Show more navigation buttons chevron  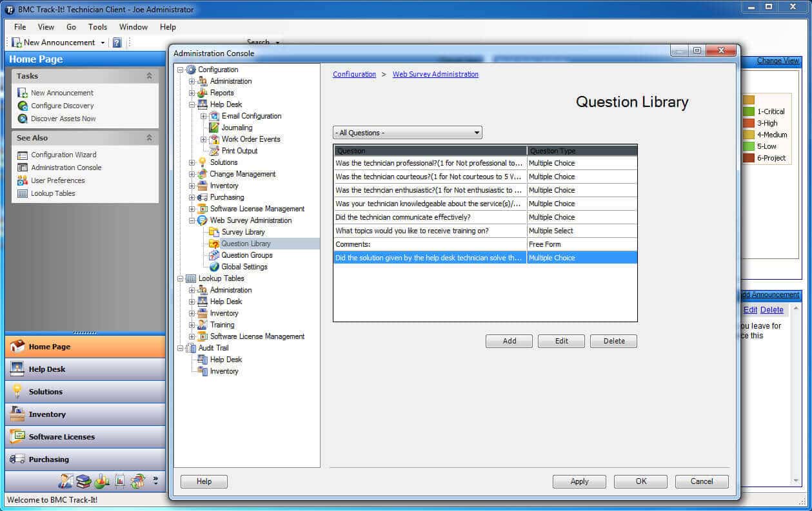(155, 481)
